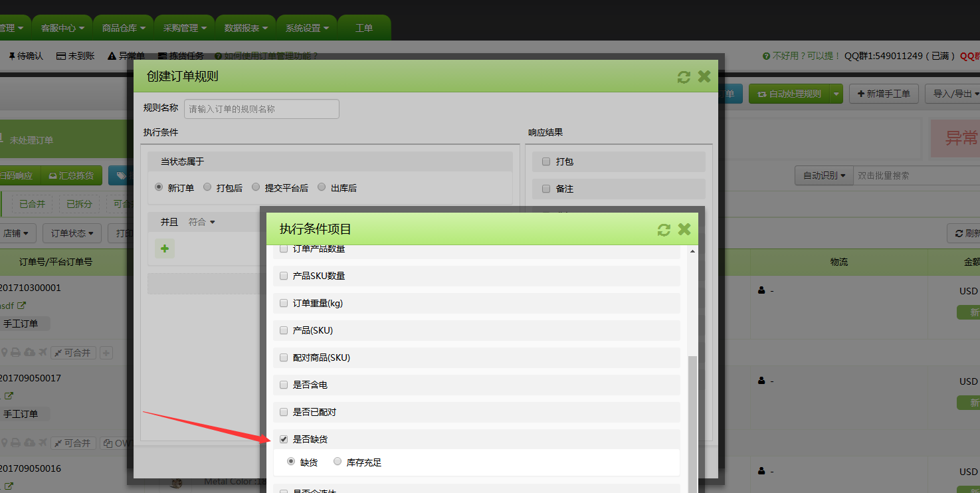Click location pin icon in order 201710300001 row
The height and width of the screenshot is (493, 980).
pyautogui.click(x=5, y=352)
